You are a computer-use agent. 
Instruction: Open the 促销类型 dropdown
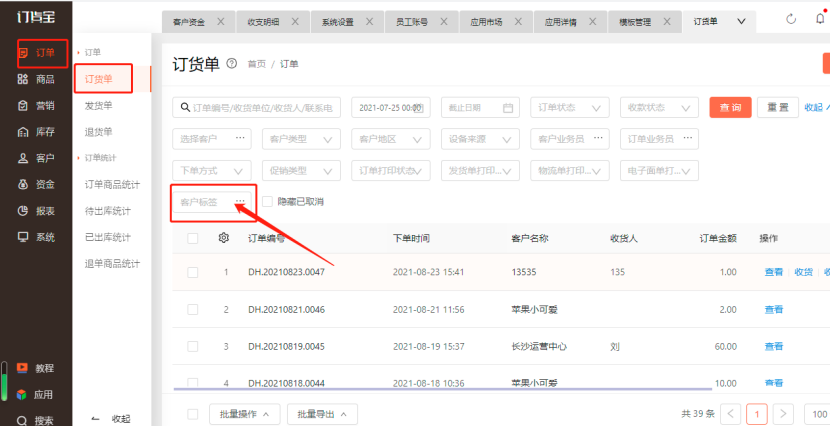coord(301,171)
